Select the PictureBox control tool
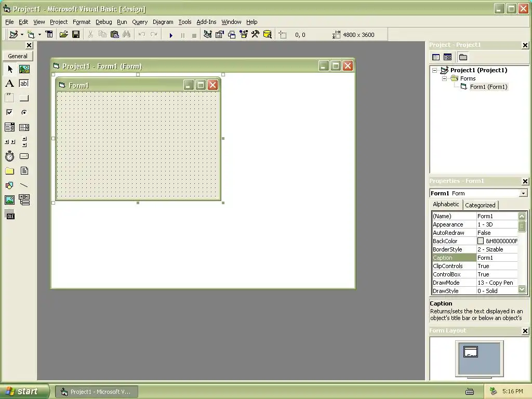The width and height of the screenshot is (532, 399). (24, 69)
